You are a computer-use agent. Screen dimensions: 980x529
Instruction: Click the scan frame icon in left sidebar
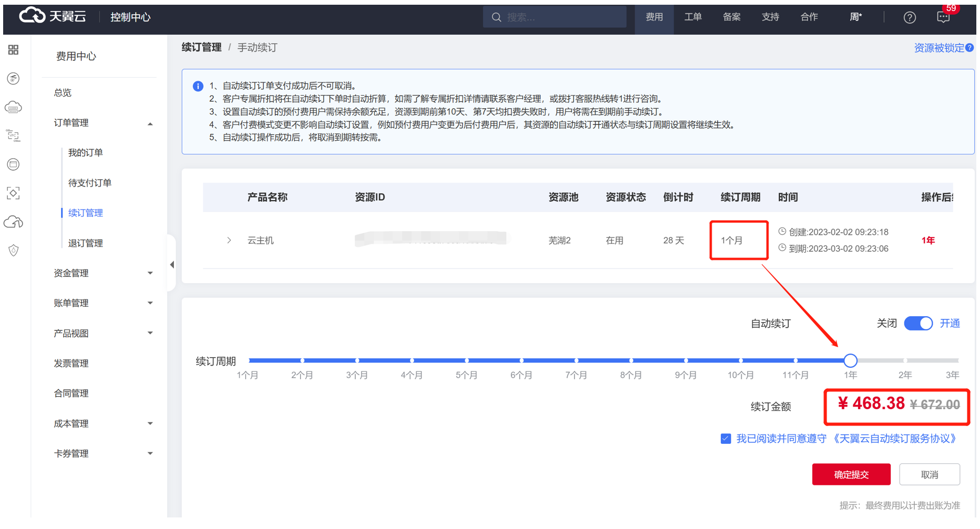click(x=14, y=193)
